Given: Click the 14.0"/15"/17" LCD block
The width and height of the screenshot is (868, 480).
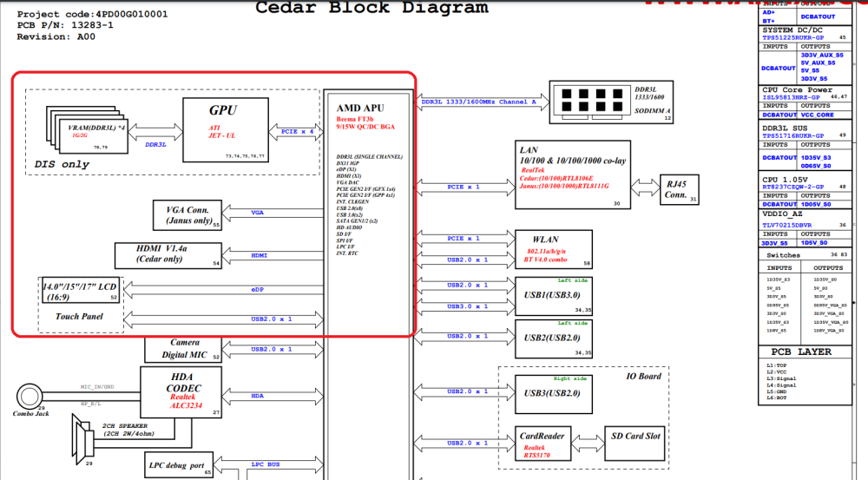Looking at the screenshot, I should (x=81, y=292).
